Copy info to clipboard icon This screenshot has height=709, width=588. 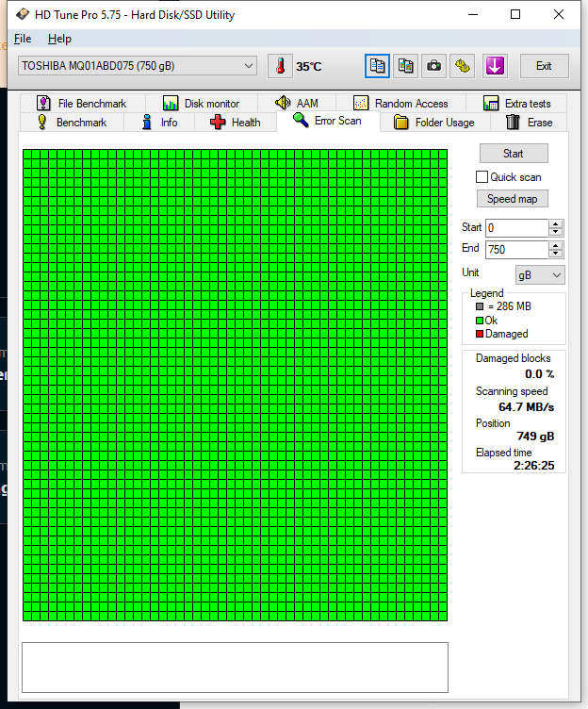(377, 66)
